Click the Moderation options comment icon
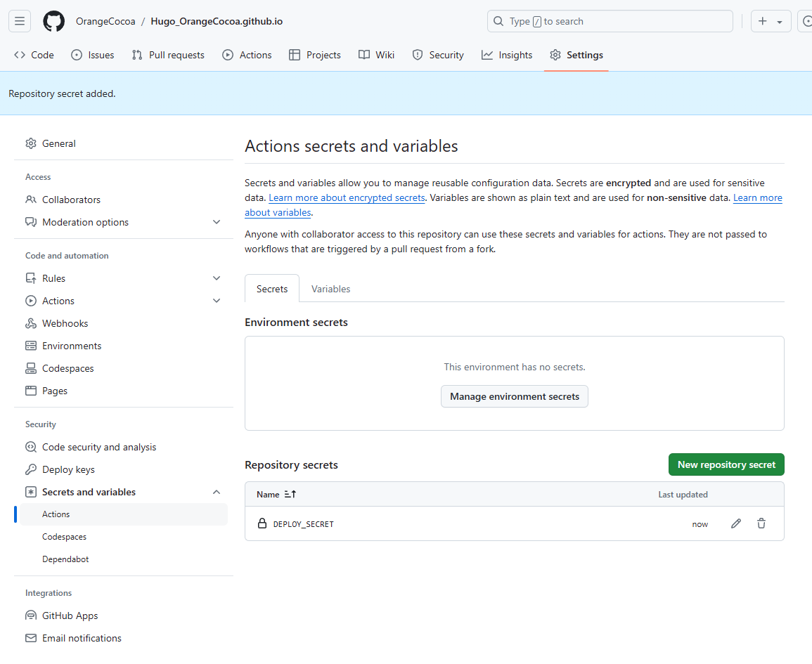The image size is (812, 664). (31, 222)
